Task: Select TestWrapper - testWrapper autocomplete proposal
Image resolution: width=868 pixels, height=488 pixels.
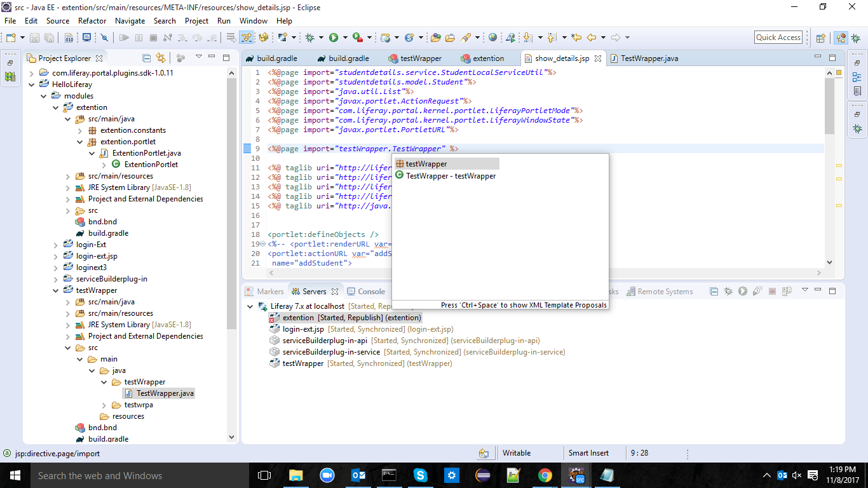Action: point(451,176)
